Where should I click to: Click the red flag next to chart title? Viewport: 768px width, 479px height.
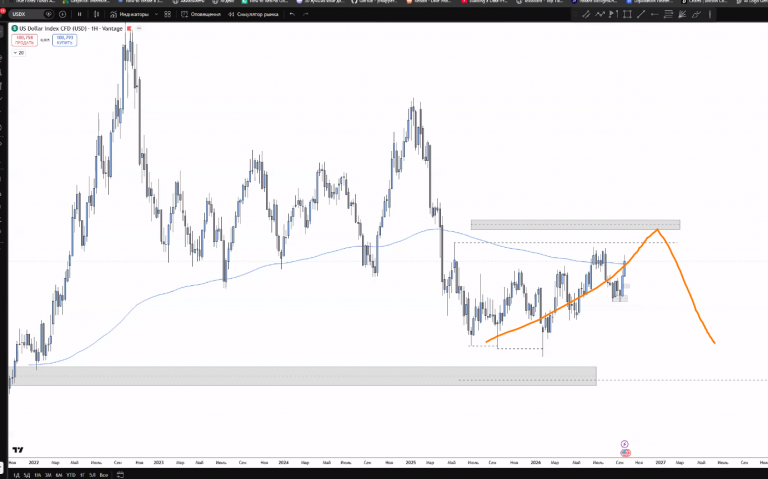coord(129,28)
